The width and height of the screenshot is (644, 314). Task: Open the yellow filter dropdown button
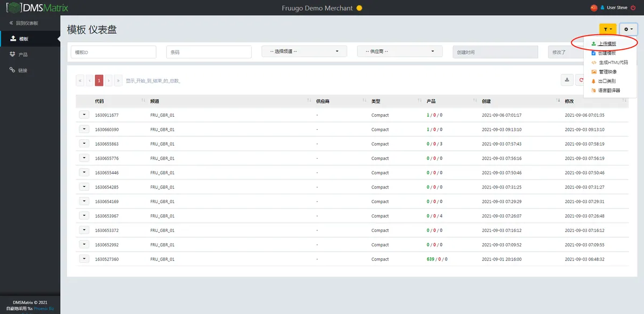(x=608, y=29)
